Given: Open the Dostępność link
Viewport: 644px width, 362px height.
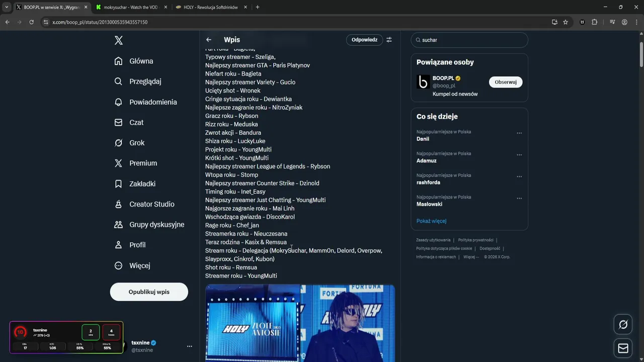Looking at the screenshot, I should (x=490, y=248).
